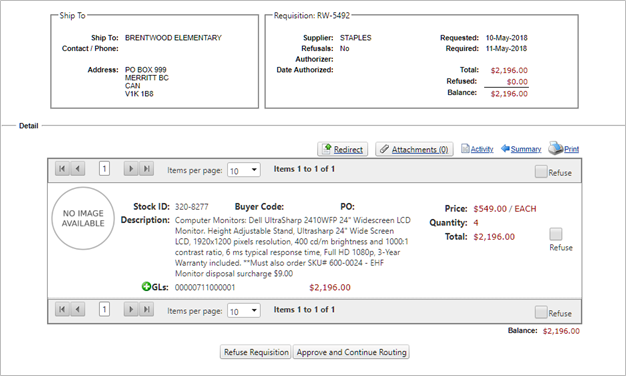Screen dimensions: 626x376
Task: Open the Activity link
Action: pos(482,149)
